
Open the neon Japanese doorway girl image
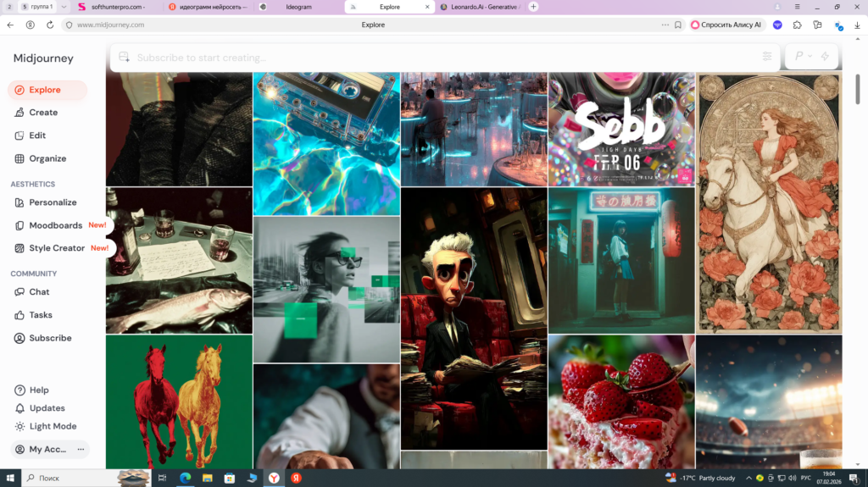[x=621, y=261]
